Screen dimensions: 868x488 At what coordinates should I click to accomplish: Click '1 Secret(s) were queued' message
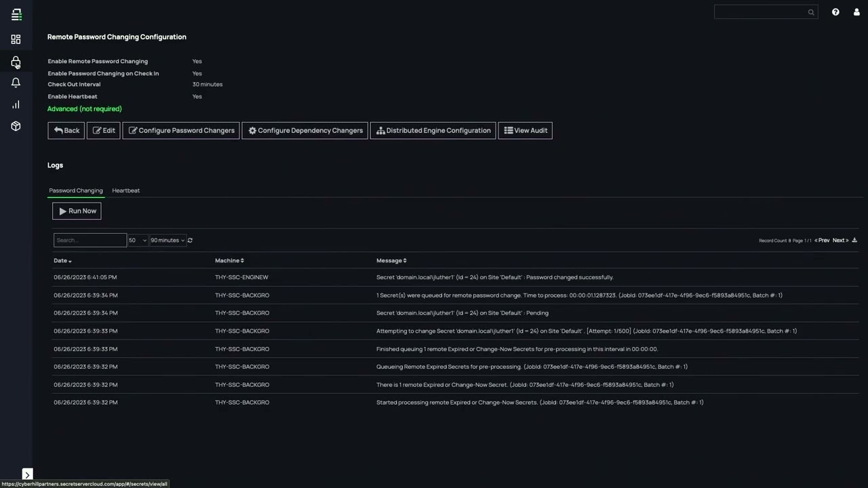(579, 296)
